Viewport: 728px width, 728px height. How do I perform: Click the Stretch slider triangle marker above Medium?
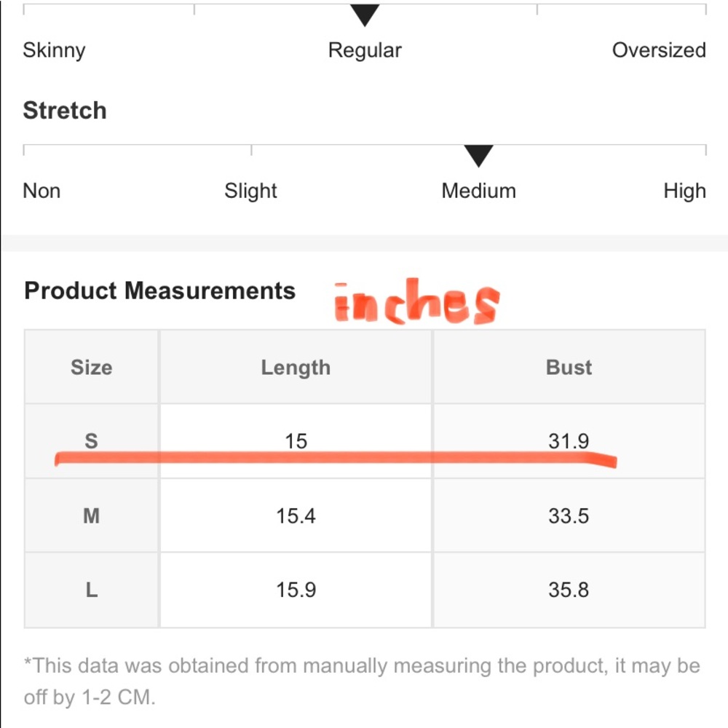click(x=478, y=155)
